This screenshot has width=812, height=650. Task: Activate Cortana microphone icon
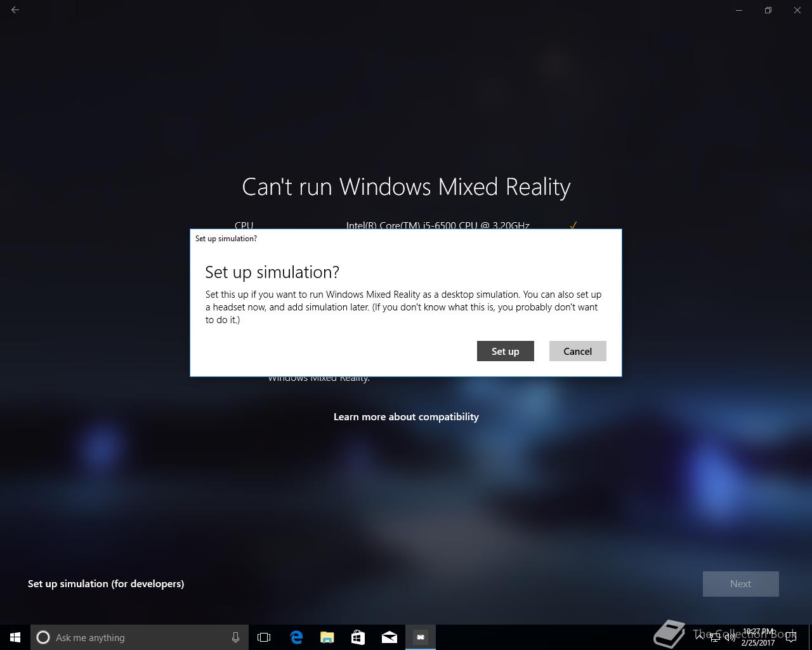click(235, 637)
